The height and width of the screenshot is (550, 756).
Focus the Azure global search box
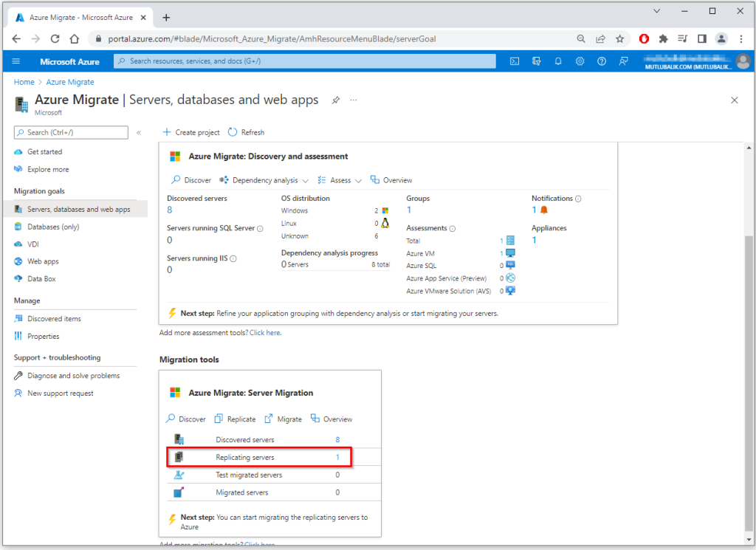[x=305, y=61]
